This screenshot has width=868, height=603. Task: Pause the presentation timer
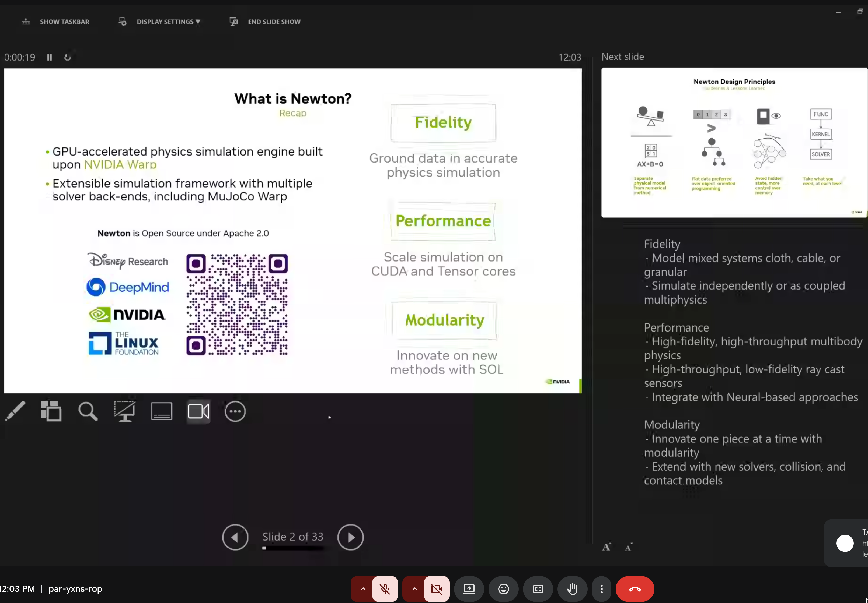50,57
